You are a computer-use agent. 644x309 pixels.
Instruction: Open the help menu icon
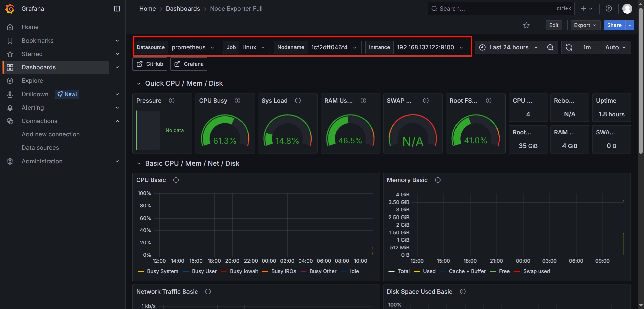(x=609, y=9)
